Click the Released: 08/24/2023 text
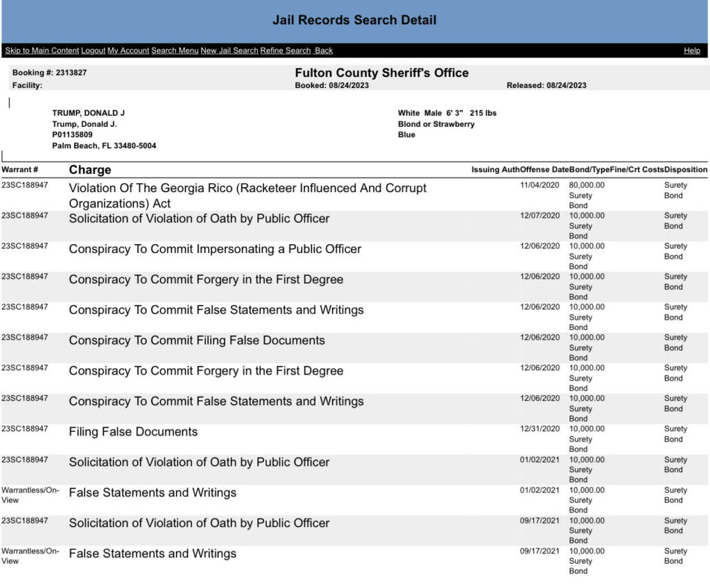 (546, 85)
